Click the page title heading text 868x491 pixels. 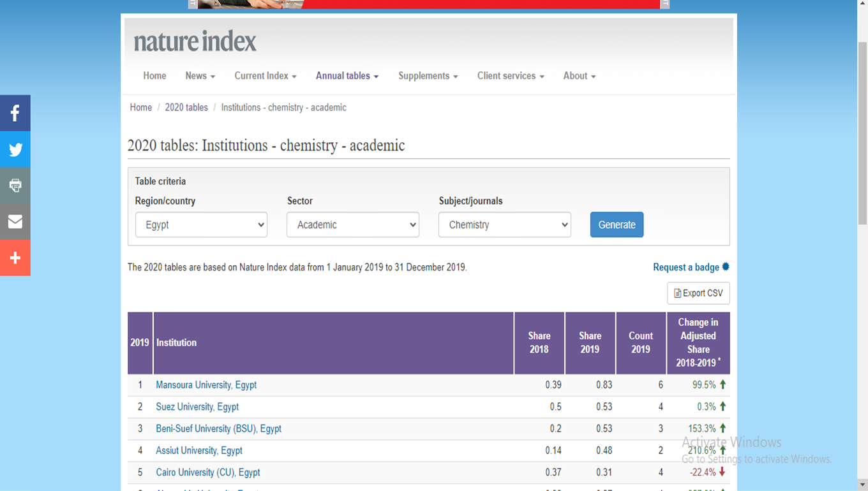(x=266, y=145)
